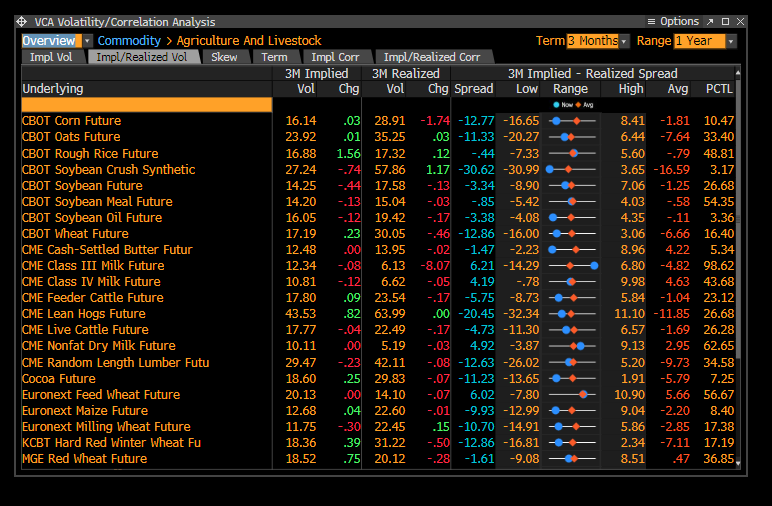The height and width of the screenshot is (506, 772).
Task: Click Class III Milk realized change -8.07
Action: click(x=435, y=266)
